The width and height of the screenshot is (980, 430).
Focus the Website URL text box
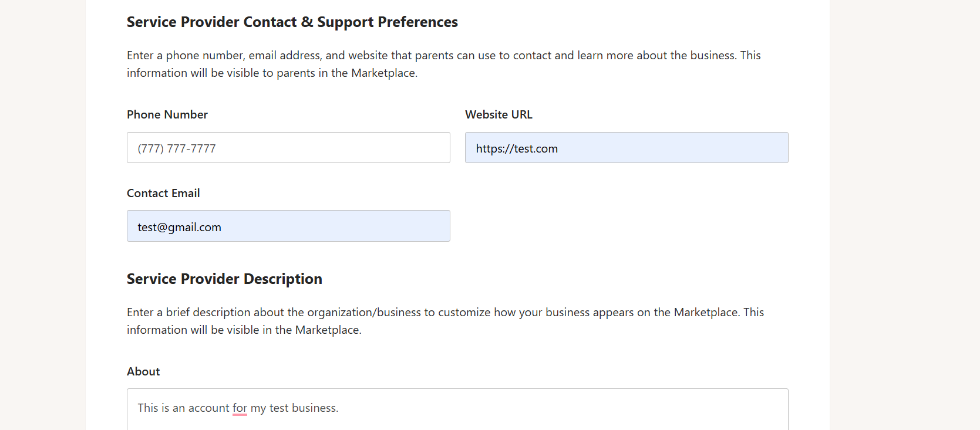(627, 148)
